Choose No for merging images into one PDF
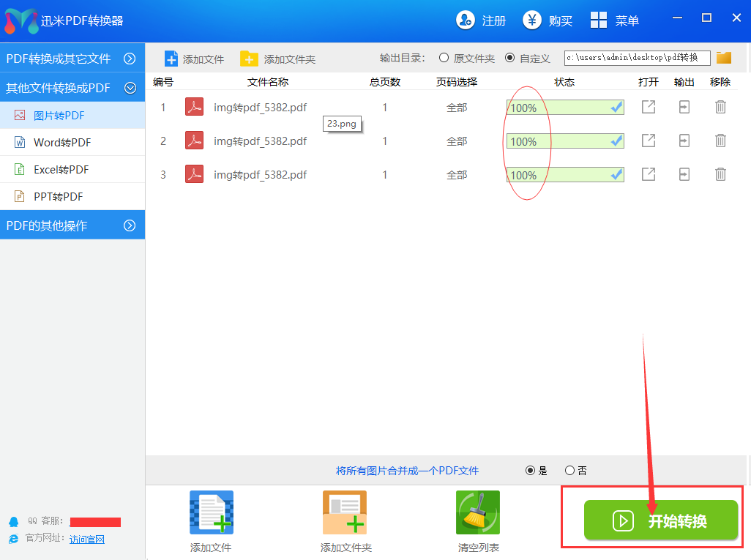Screen dimensions: 751x560 point(569,471)
